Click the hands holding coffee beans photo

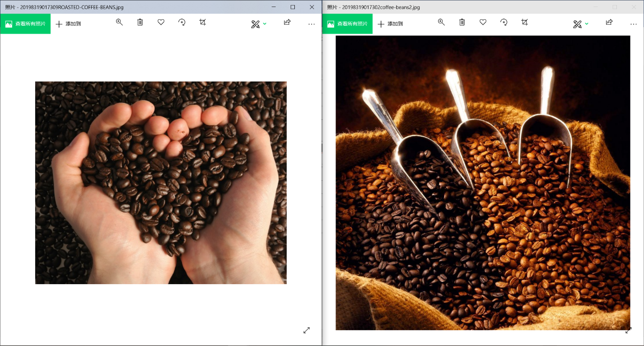pos(161,183)
